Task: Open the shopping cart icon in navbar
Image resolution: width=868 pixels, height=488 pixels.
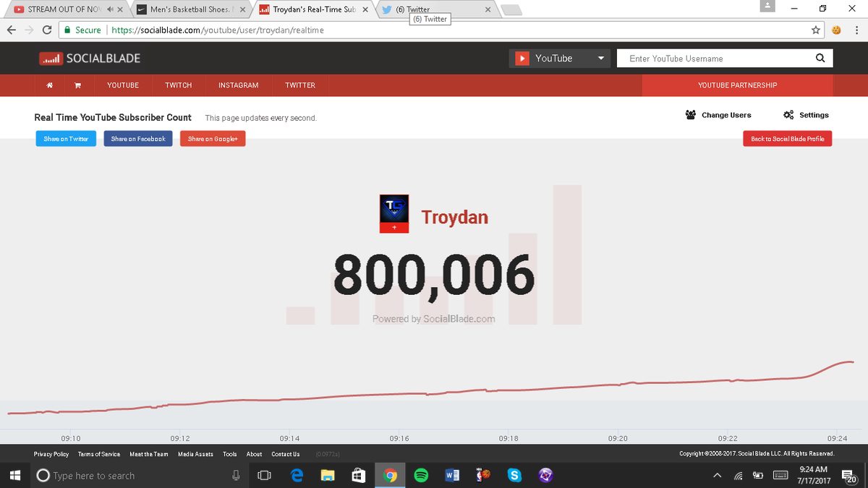Action: [77, 85]
